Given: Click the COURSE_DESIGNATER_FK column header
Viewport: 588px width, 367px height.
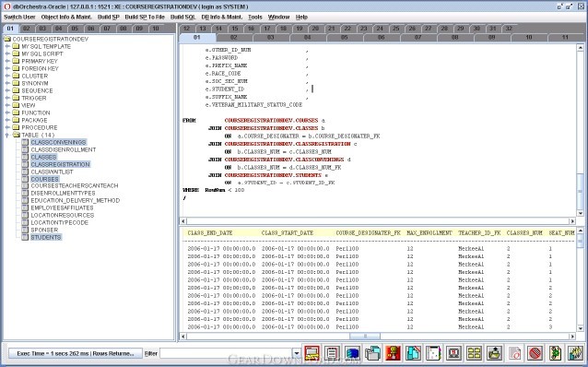Looking at the screenshot, I should (369, 233).
